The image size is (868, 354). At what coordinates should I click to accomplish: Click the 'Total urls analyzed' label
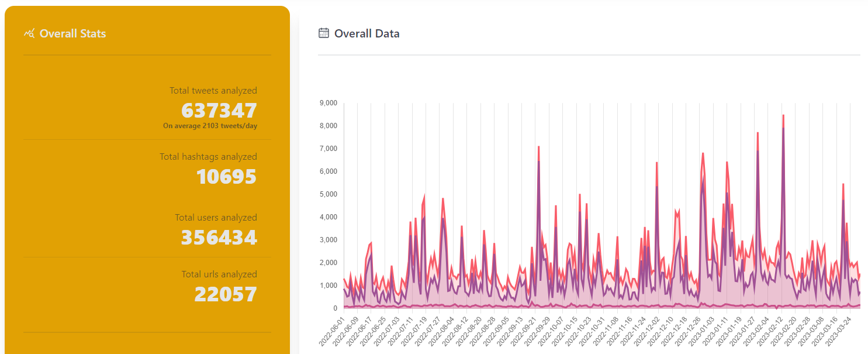(219, 274)
